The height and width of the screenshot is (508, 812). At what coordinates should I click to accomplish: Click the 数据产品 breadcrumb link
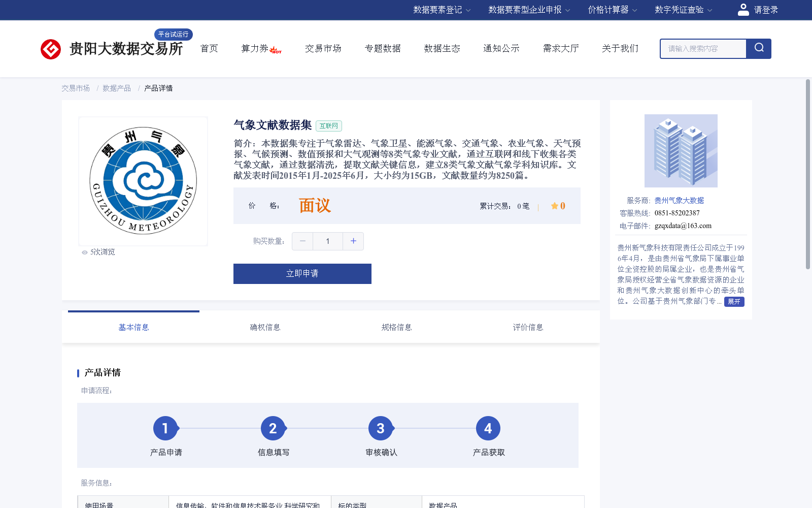[117, 88]
